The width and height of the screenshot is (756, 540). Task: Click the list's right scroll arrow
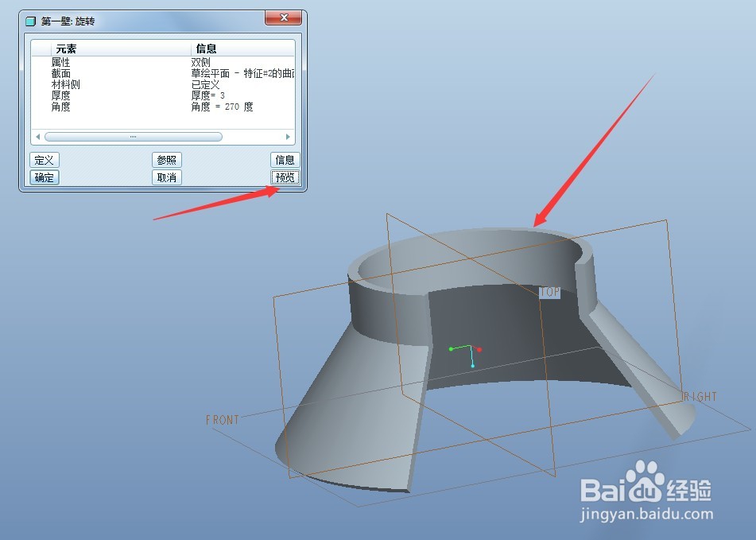pyautogui.click(x=288, y=137)
